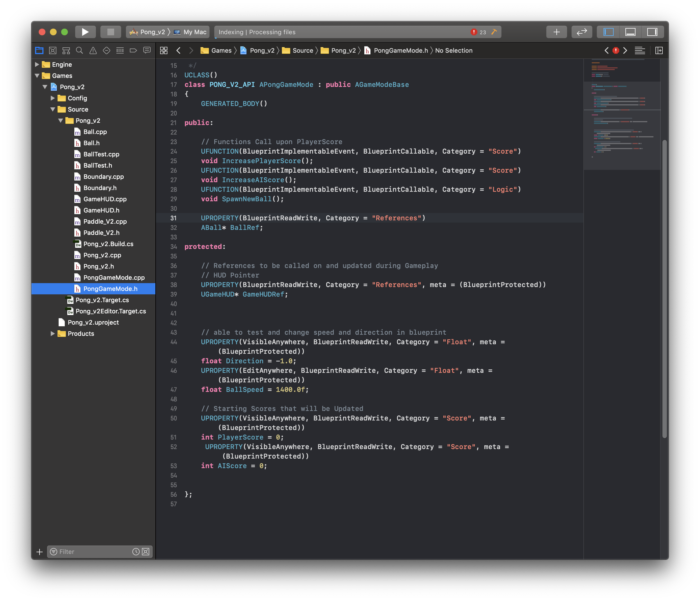Open the Source Control navigator
The height and width of the screenshot is (601, 700).
(53, 51)
